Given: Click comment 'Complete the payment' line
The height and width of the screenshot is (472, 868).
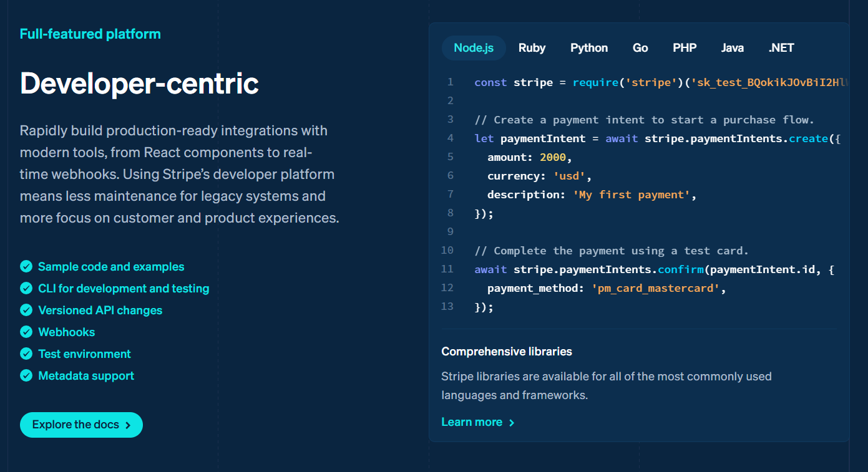Looking at the screenshot, I should tap(612, 251).
